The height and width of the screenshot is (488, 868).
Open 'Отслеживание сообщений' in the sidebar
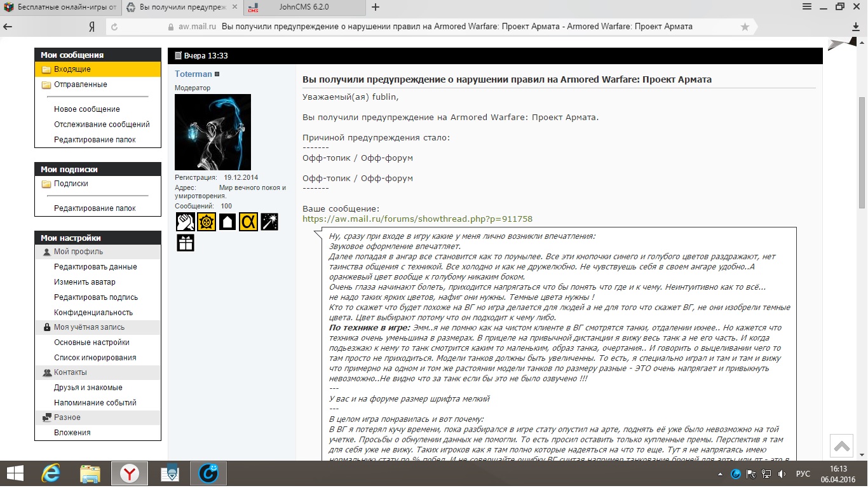pyautogui.click(x=102, y=125)
